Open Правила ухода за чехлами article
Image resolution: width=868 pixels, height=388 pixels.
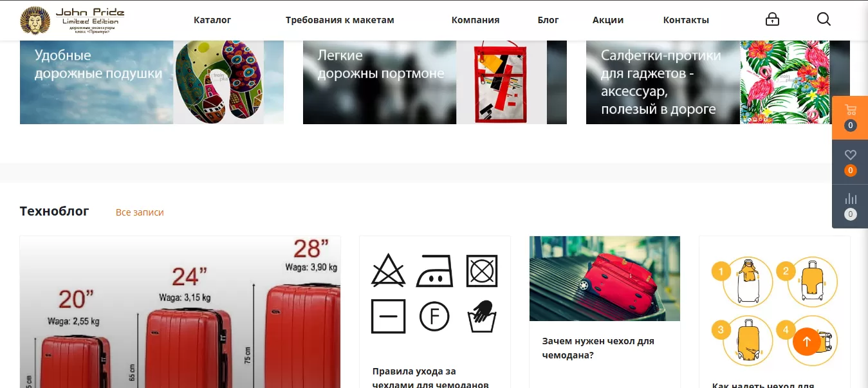click(430, 378)
